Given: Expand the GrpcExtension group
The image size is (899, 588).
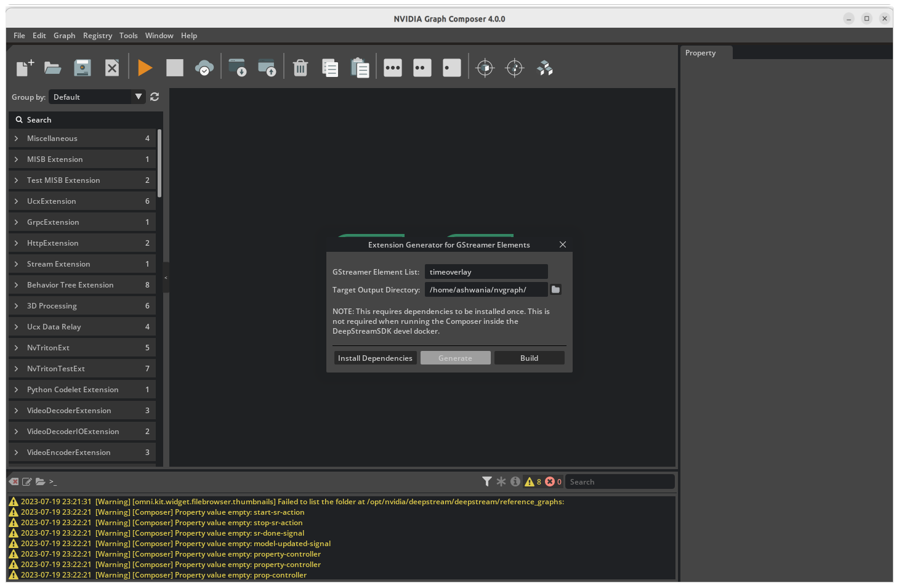Looking at the screenshot, I should point(82,222).
